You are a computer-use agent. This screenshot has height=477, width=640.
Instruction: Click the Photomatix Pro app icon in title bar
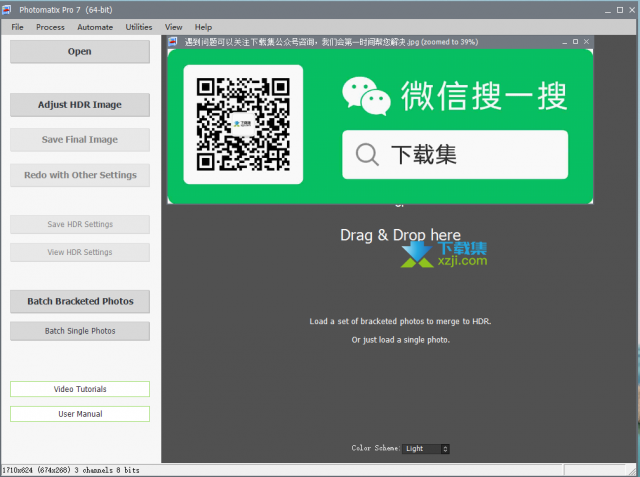click(x=7, y=9)
